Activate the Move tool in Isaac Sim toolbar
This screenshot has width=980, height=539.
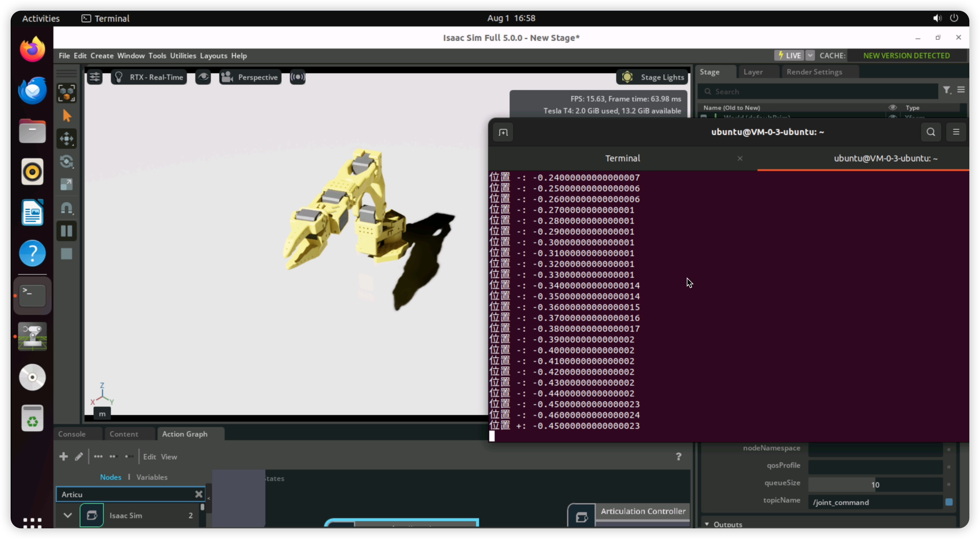tap(67, 139)
